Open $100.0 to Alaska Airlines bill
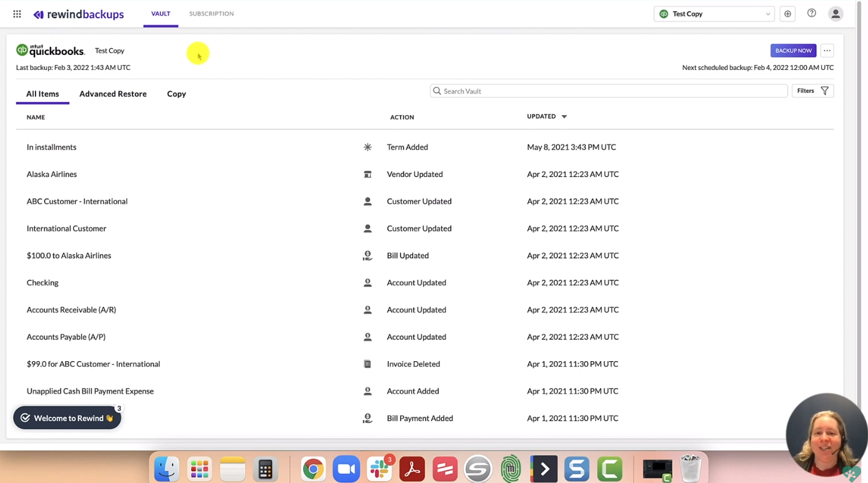 point(69,256)
